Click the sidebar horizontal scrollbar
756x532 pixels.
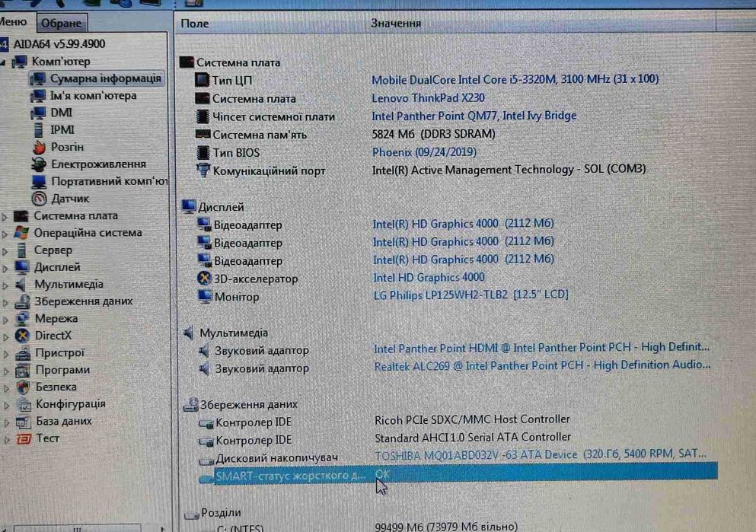click(x=77, y=529)
